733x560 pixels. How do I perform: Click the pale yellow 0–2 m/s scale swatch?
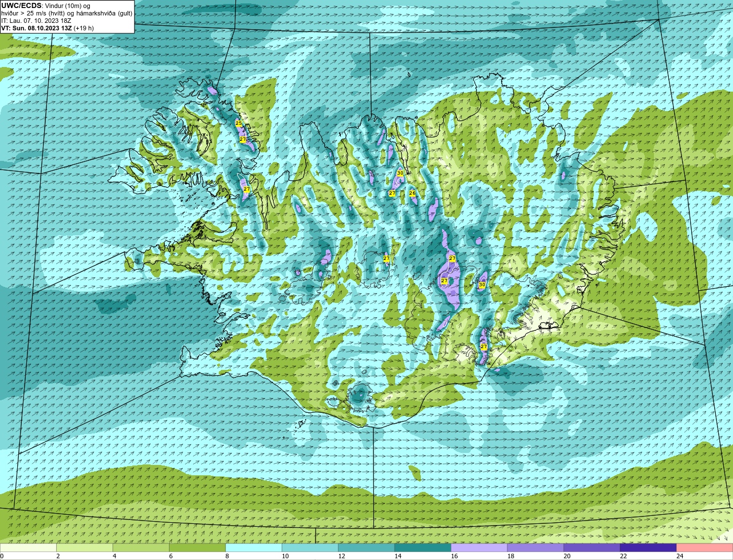(x=29, y=547)
